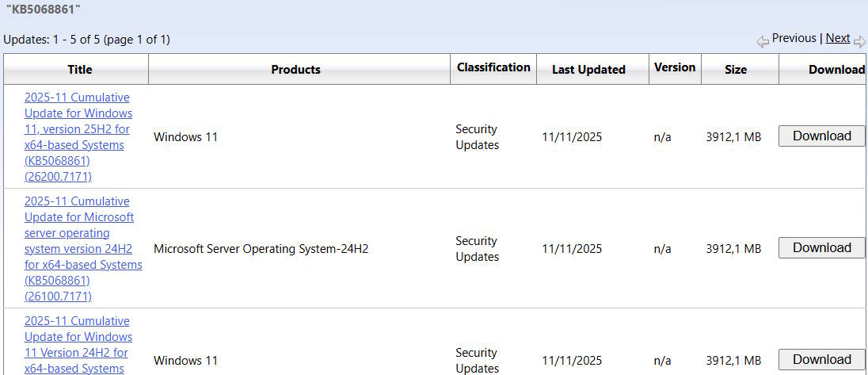Sort by the Products column header
The image size is (868, 375).
pyautogui.click(x=295, y=70)
